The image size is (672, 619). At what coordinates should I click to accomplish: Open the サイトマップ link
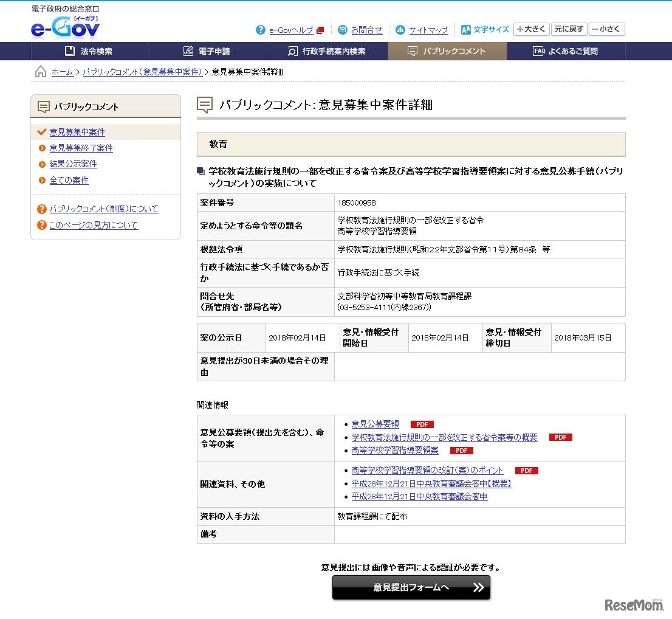coord(428,30)
